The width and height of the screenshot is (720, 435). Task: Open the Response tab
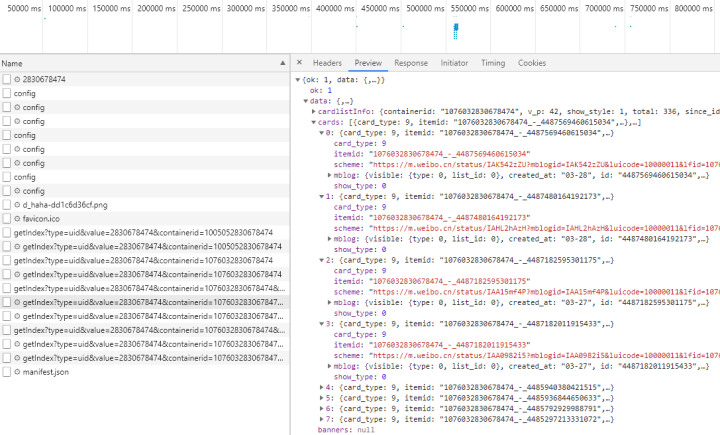tap(411, 63)
